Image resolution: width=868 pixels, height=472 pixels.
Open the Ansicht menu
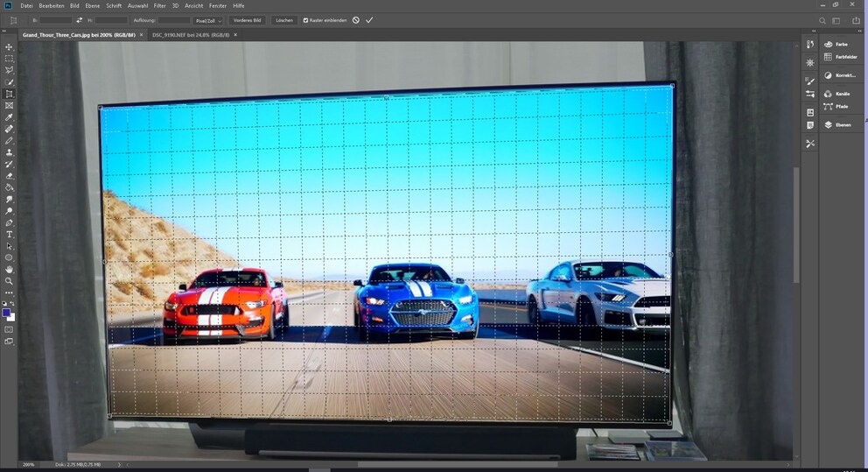tap(193, 5)
